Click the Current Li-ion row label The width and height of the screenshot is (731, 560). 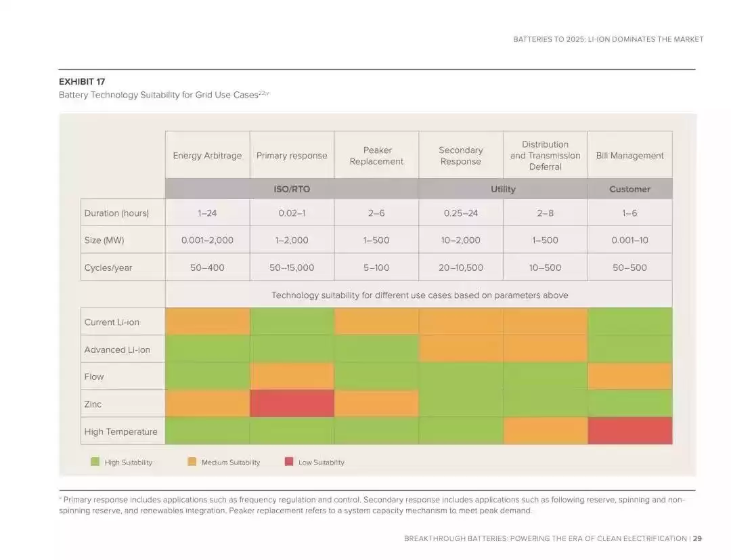[112, 322]
